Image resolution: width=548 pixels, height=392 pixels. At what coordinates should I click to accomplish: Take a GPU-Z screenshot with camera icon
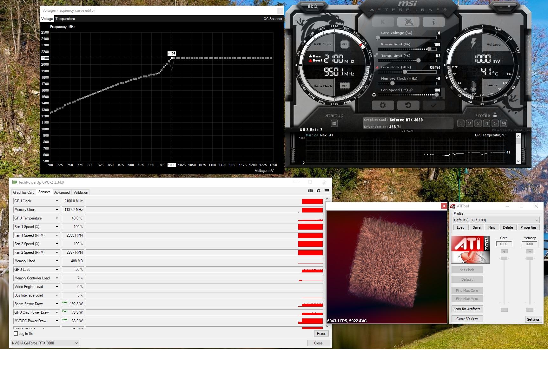pos(310,191)
